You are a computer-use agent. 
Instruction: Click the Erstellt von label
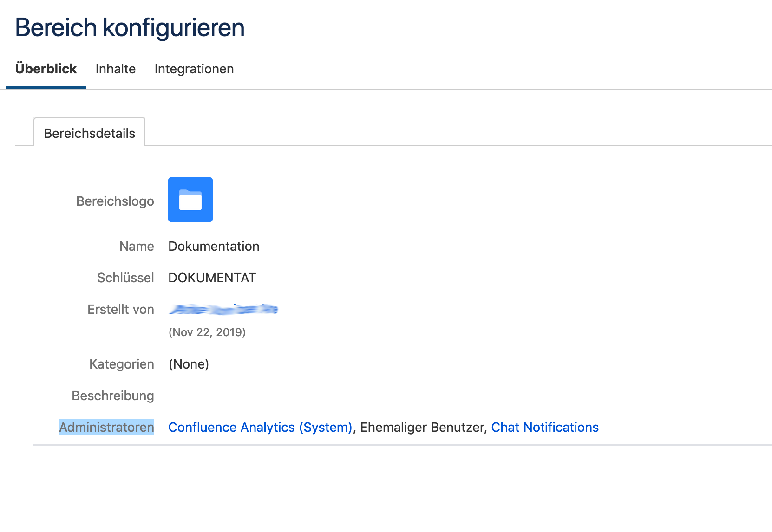(121, 309)
